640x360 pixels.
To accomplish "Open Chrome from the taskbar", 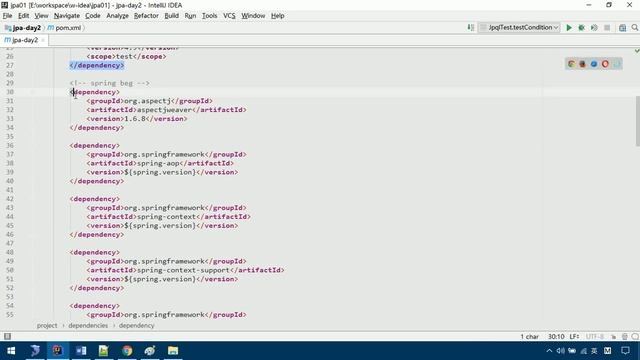I will tap(127, 351).
